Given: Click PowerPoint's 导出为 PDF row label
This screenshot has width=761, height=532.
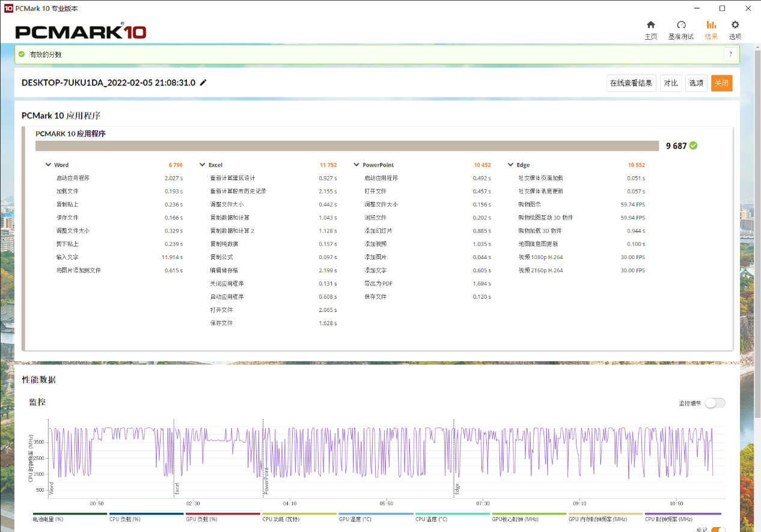Looking at the screenshot, I should 377,284.
